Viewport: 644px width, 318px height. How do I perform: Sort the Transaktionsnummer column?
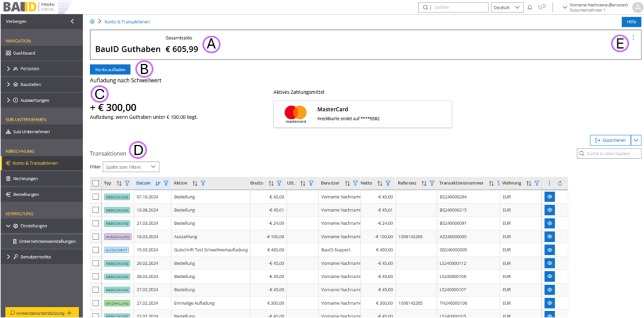[491, 184]
